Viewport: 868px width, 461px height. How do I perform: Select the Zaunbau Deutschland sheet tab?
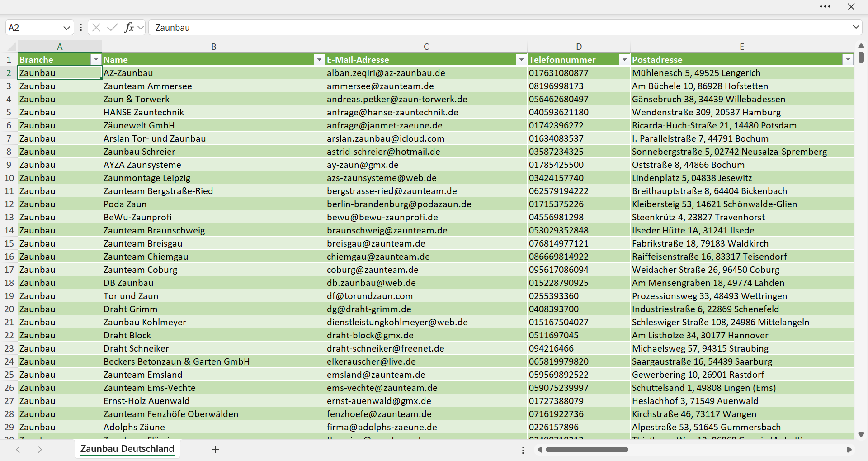click(127, 449)
